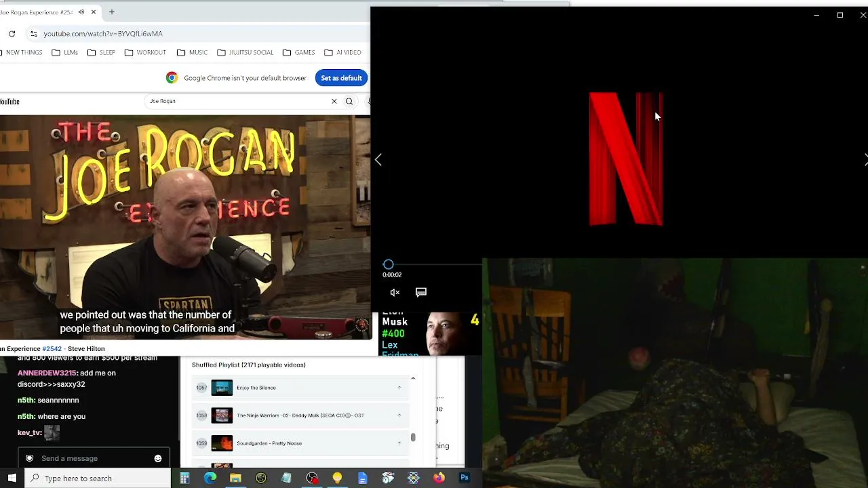Click the media viewer seek slider handle
Image resolution: width=868 pixels, height=488 pixels.
pyautogui.click(x=388, y=264)
